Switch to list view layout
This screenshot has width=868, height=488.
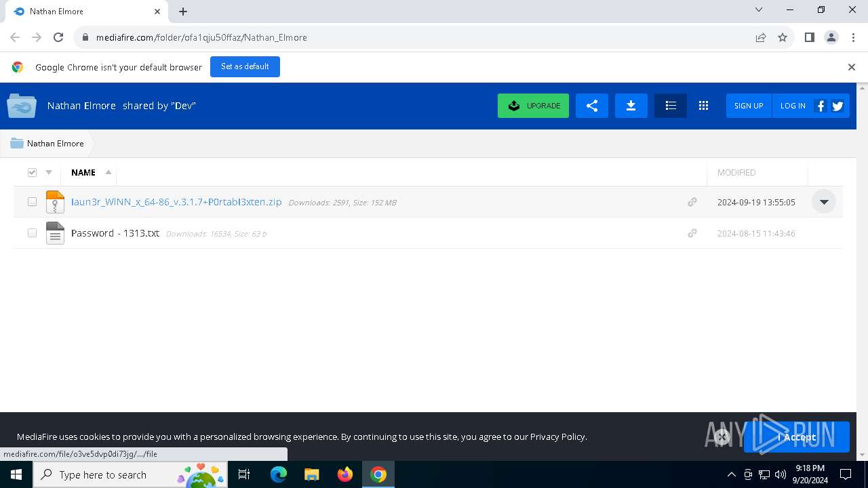pos(671,106)
